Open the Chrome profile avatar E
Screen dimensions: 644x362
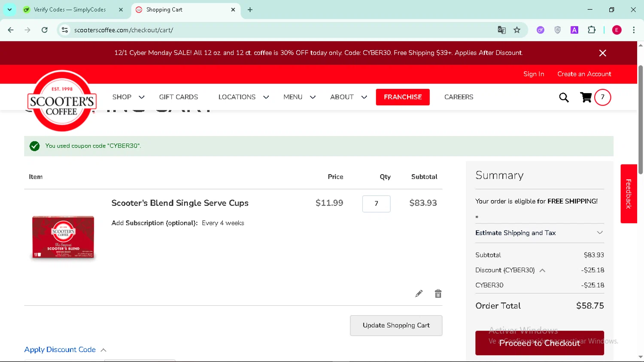pyautogui.click(x=617, y=30)
